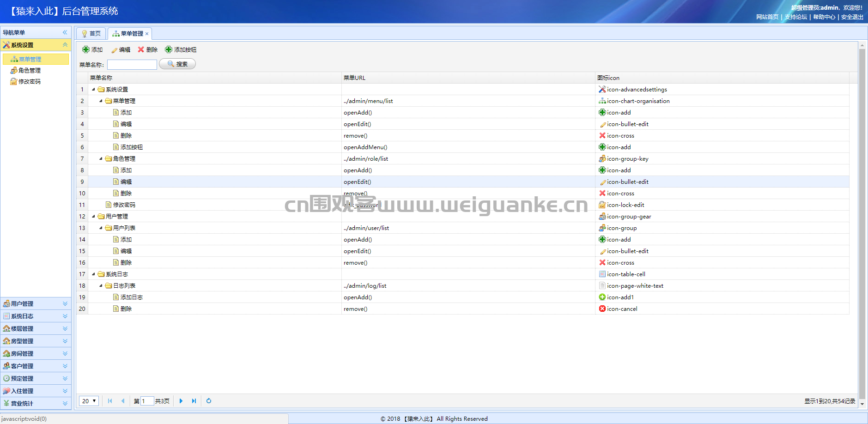Image resolution: width=868 pixels, height=424 pixels.
Task: Select the 添加按钮 row in the tree grid
Action: coord(463,147)
